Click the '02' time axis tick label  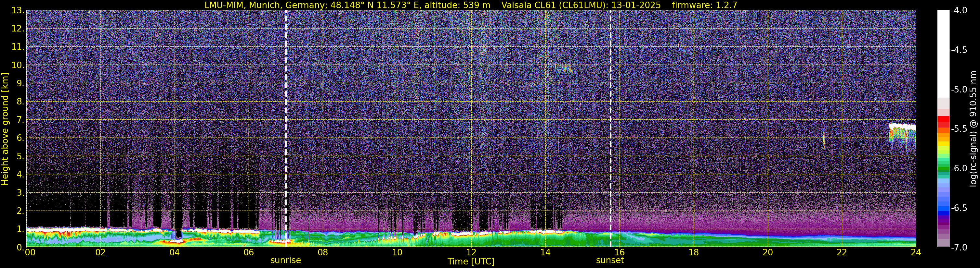[100, 252]
